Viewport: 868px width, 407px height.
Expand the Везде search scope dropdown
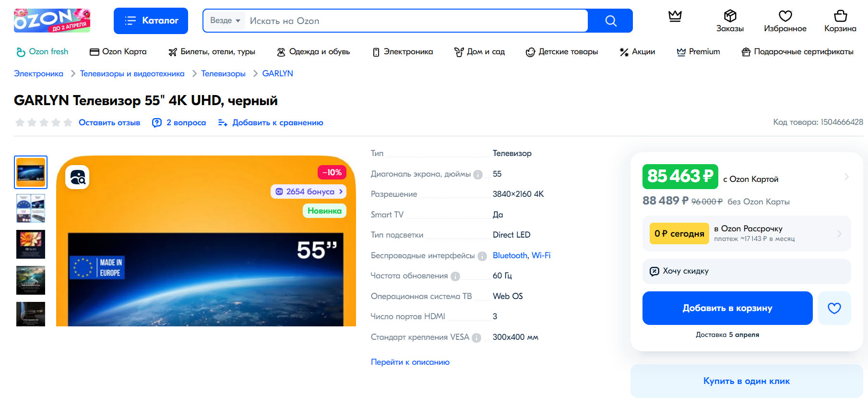click(x=225, y=21)
